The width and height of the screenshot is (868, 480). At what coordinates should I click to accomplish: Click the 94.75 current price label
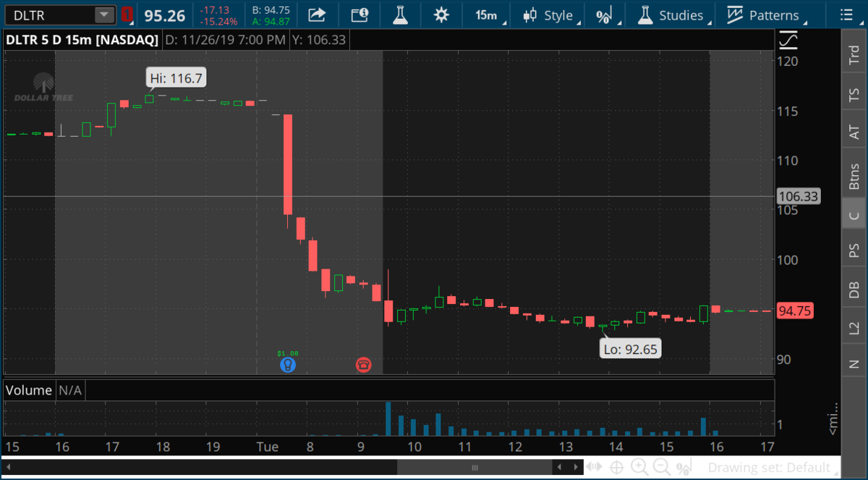(793, 311)
